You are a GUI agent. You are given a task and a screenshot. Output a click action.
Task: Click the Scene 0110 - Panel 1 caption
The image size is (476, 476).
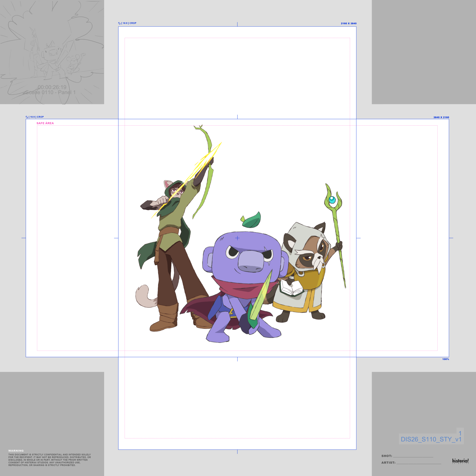pos(51,92)
